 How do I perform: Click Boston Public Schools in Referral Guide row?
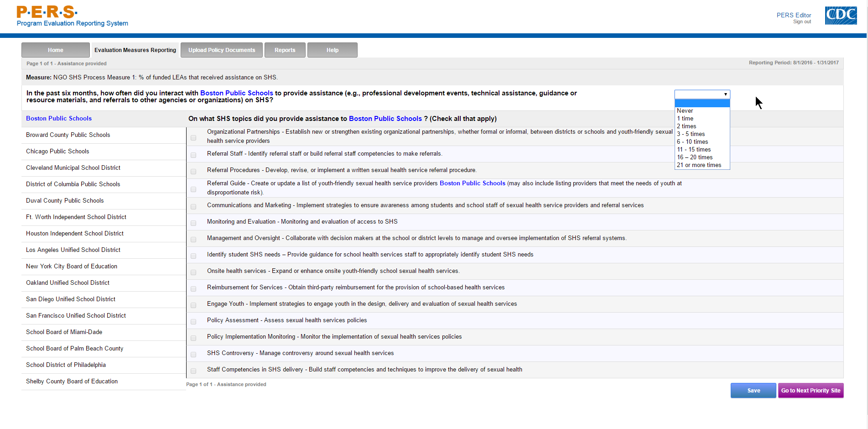(x=473, y=183)
